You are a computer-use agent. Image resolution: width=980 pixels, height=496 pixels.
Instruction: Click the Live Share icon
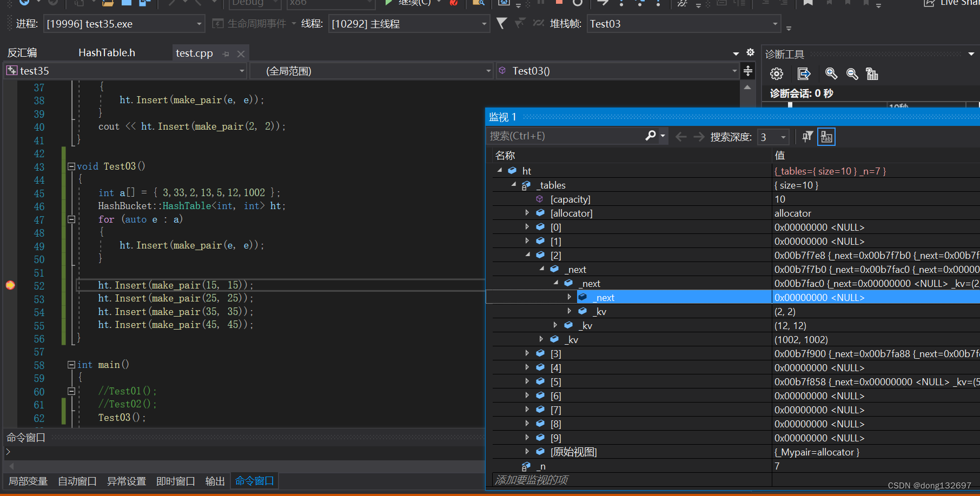coord(929,3)
